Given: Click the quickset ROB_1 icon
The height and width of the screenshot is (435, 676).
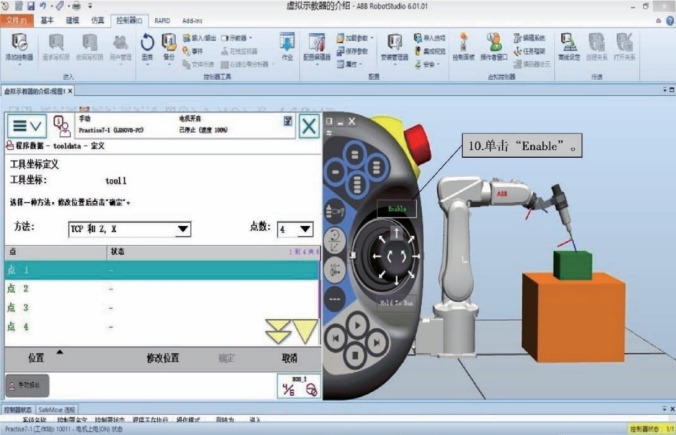Looking at the screenshot, I should 299,386.
